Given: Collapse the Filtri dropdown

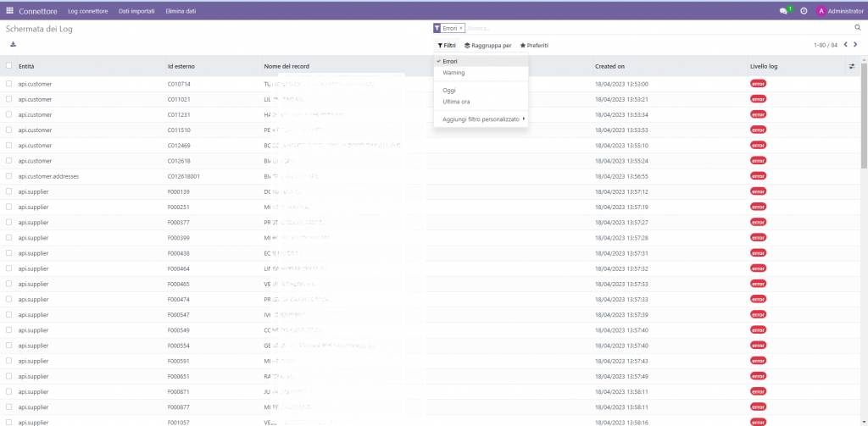Looking at the screenshot, I should click(447, 45).
